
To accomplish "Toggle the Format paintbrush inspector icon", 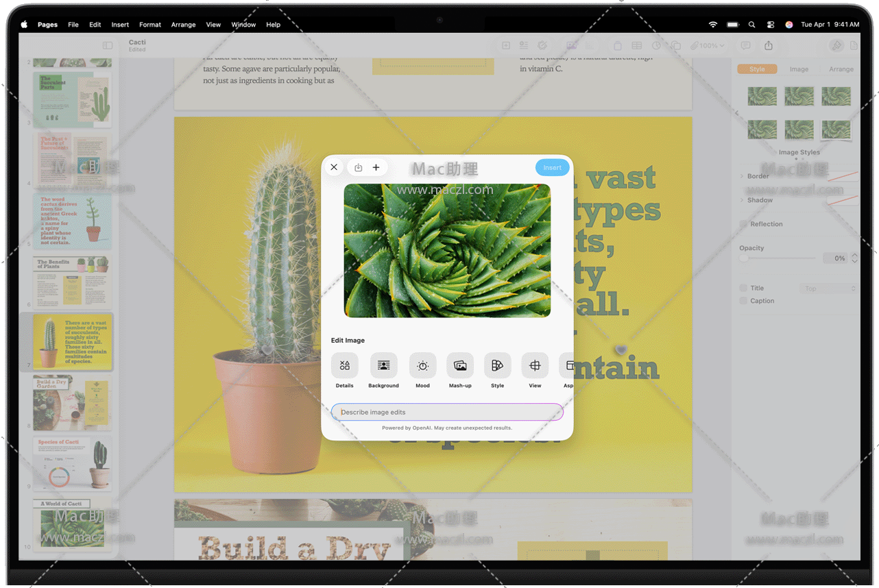I will 836,45.
